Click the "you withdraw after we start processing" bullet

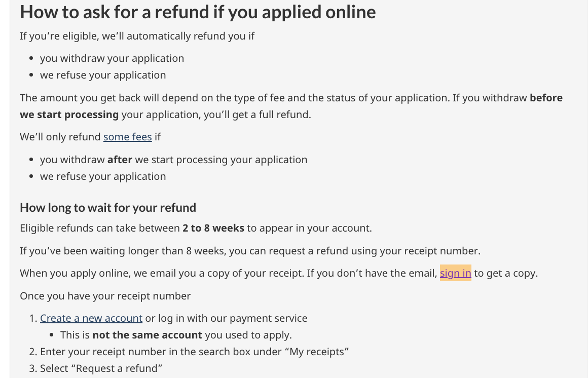(173, 160)
